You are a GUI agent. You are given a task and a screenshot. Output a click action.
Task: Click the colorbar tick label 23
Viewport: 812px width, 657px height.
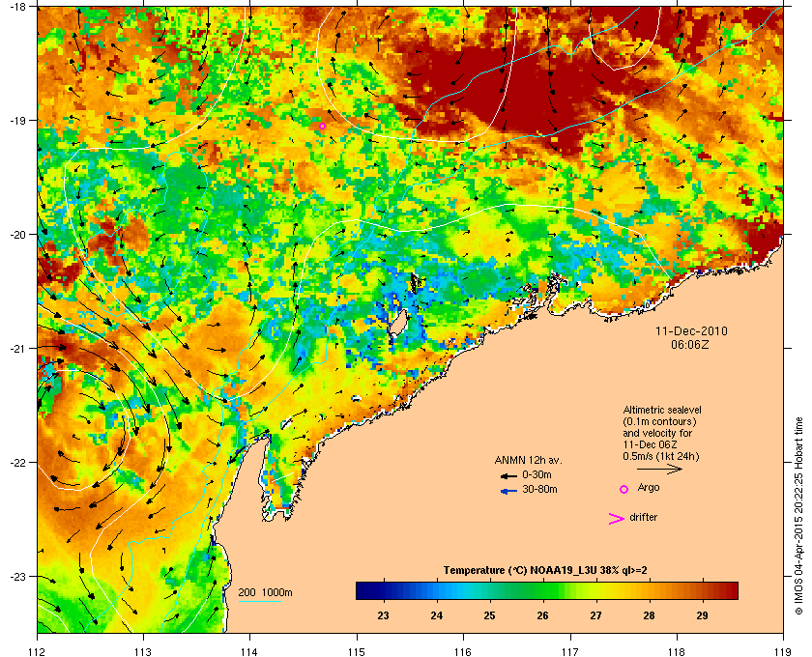click(383, 615)
